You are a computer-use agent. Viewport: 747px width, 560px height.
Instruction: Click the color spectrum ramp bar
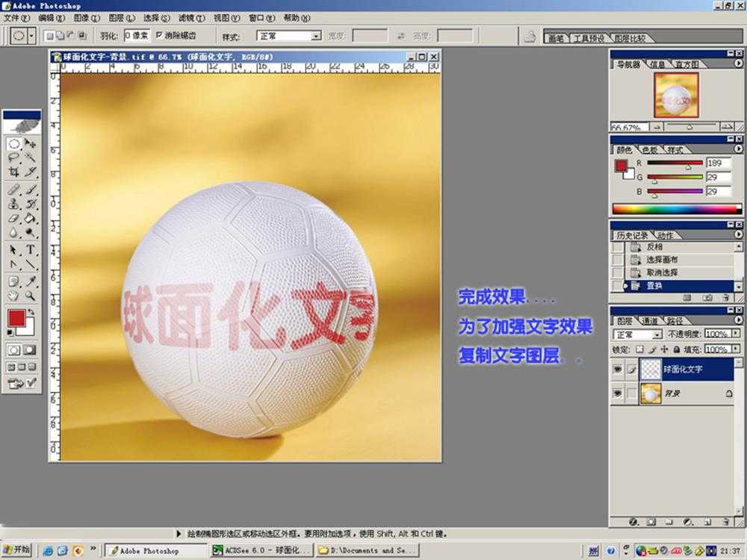677,208
